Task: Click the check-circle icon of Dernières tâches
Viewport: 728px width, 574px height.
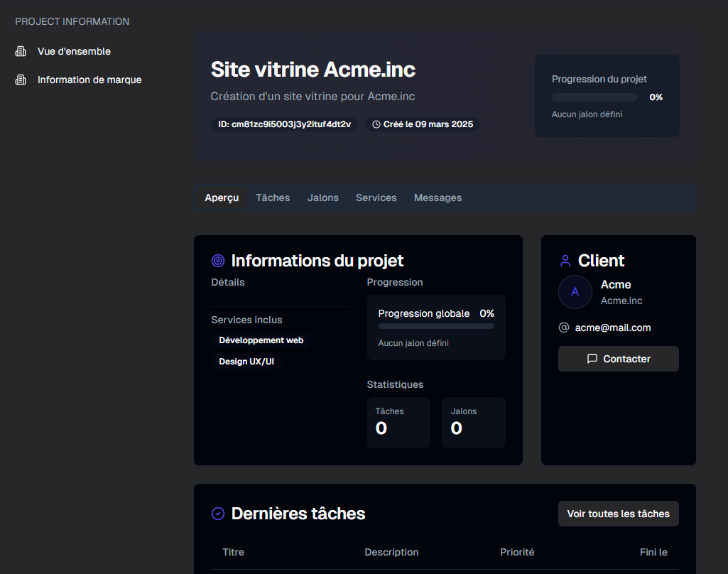Action: pos(218,514)
